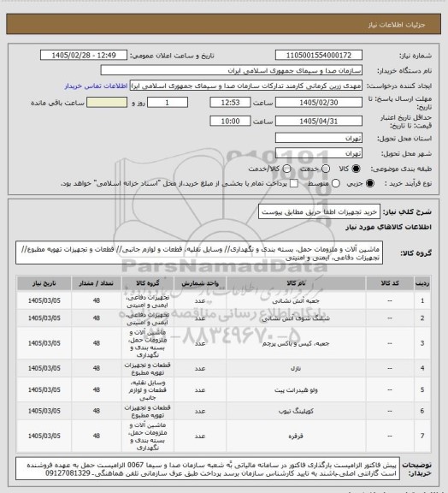Click the price validity time 10:00
Image resolution: width=448 pixels, height=493 pixels.
click(230, 121)
